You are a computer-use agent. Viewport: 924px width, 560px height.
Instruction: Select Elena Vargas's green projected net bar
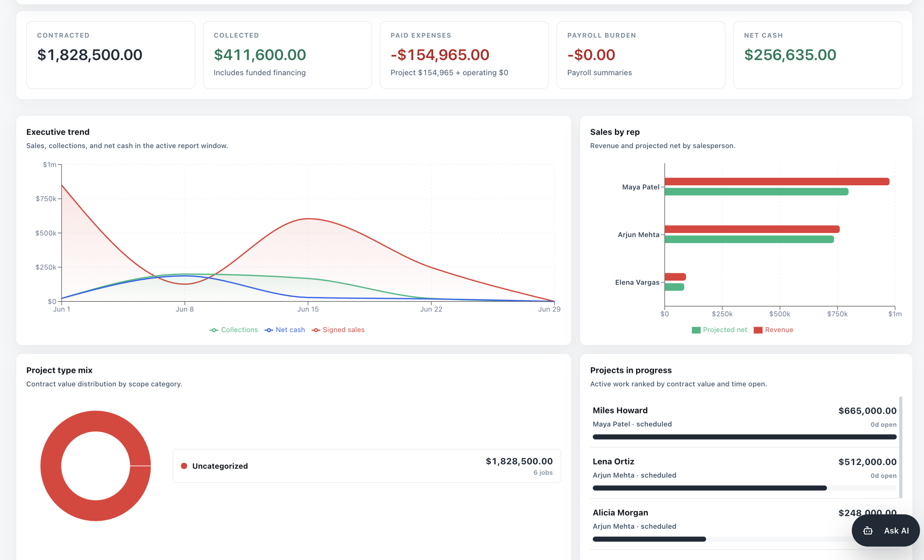coord(674,287)
